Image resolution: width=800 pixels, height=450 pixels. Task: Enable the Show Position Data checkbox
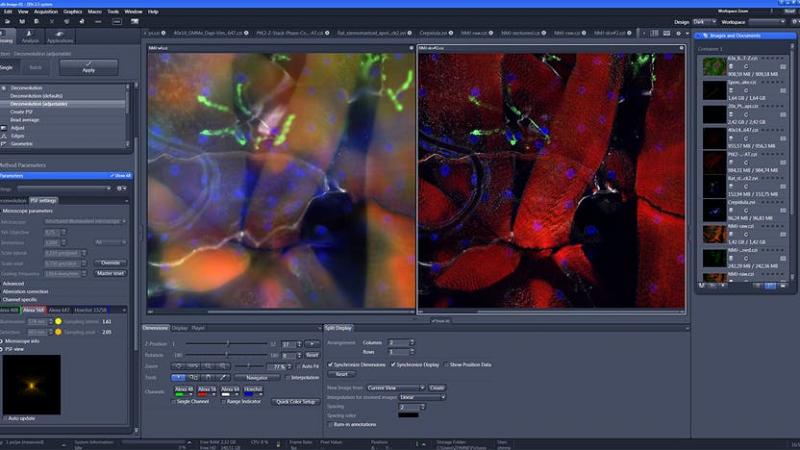pos(446,365)
